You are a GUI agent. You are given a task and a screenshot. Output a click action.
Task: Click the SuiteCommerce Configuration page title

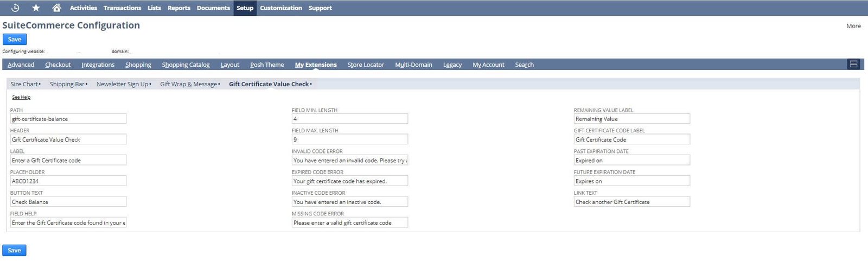[71, 25]
